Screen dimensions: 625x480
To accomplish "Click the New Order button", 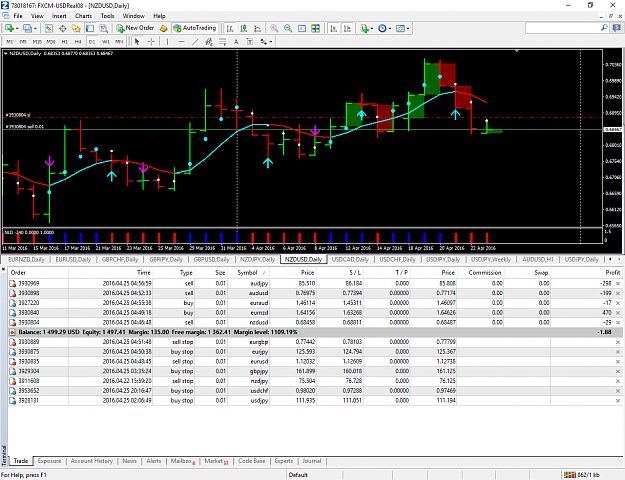I will click(135, 28).
